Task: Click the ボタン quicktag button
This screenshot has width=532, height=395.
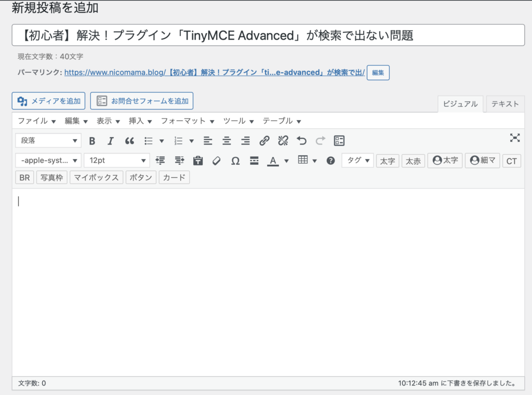Action: [x=141, y=177]
